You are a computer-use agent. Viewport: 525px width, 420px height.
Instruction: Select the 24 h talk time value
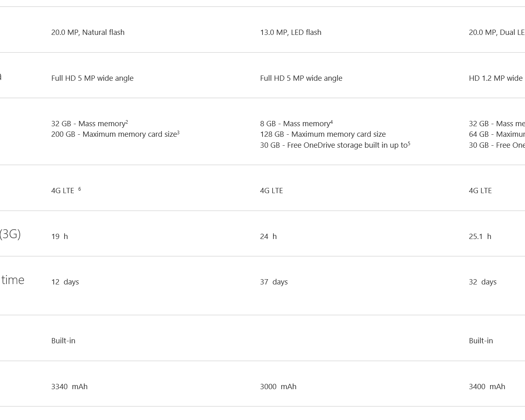coord(269,237)
